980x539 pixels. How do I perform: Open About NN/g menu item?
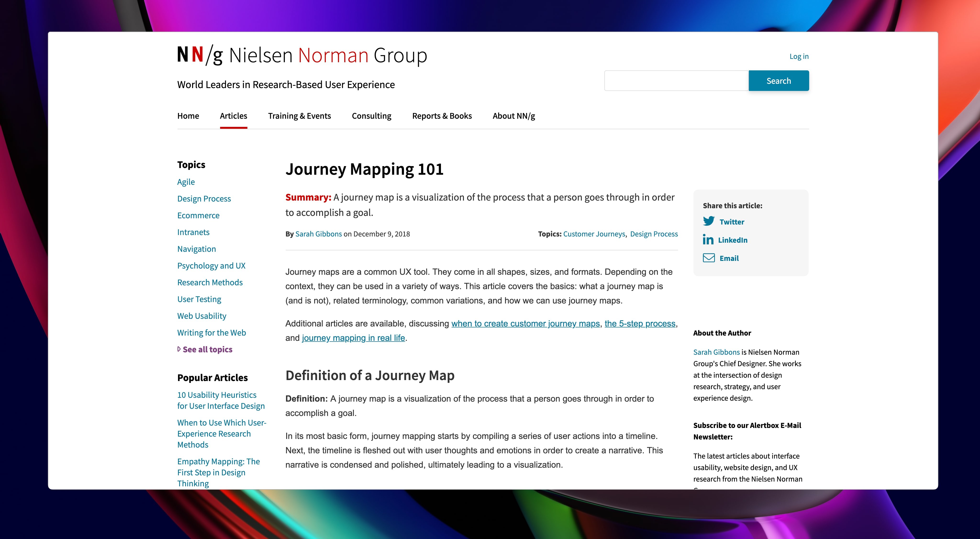(514, 116)
